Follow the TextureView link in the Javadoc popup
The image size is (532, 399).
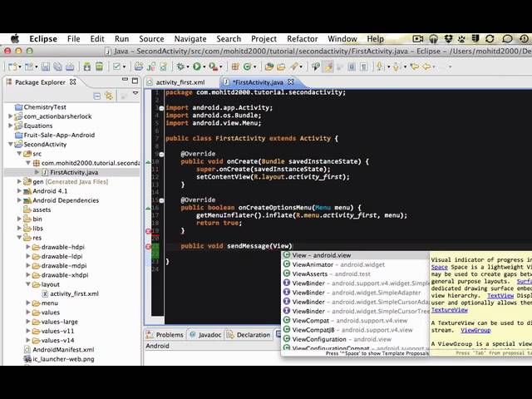tap(450, 310)
